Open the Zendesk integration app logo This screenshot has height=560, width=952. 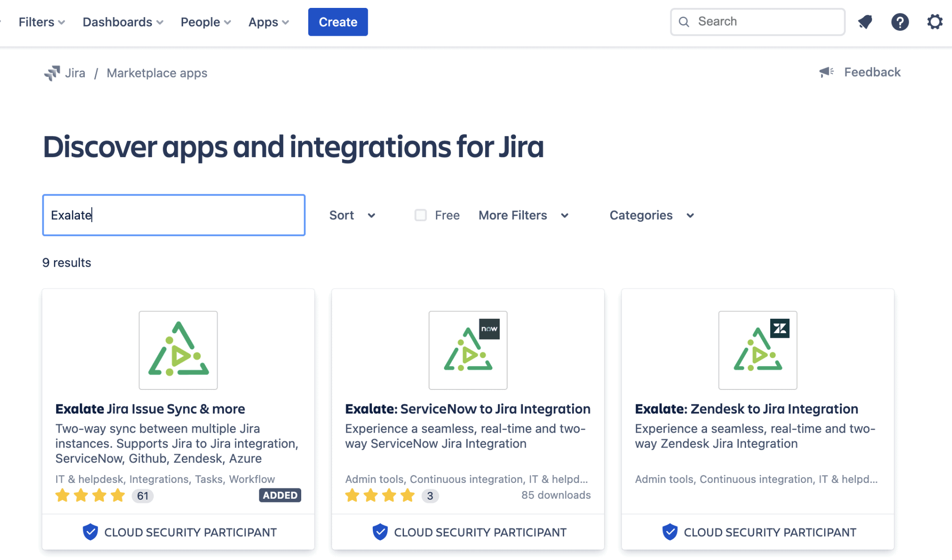[758, 350]
